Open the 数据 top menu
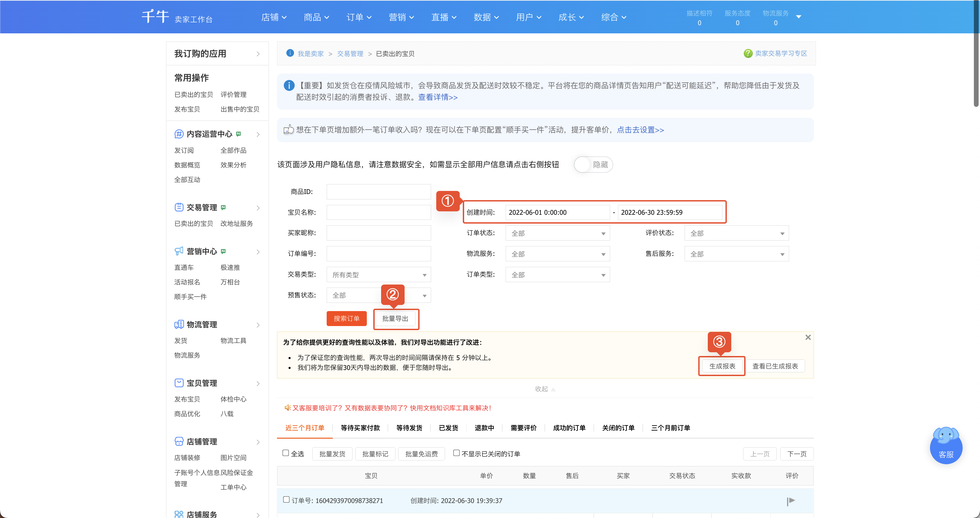Viewport: 980px width, 518px height. click(x=486, y=17)
